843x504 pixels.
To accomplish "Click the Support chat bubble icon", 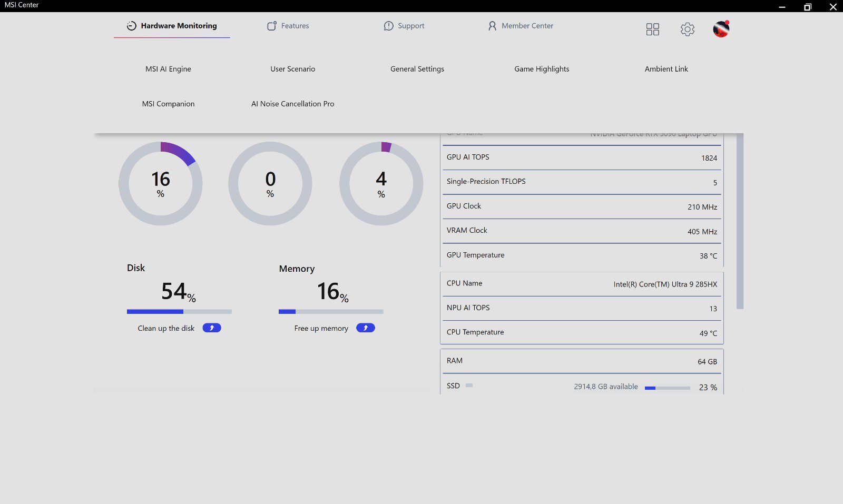I will click(x=389, y=26).
